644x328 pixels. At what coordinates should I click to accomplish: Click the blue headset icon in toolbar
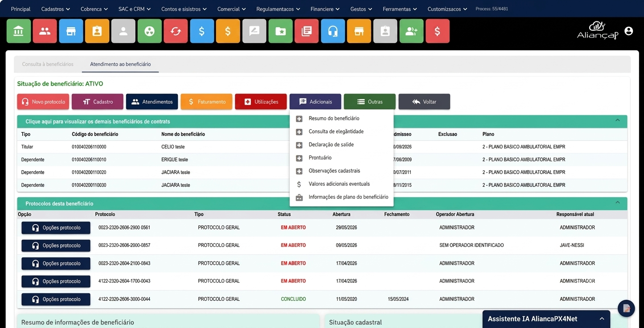pos(333,31)
